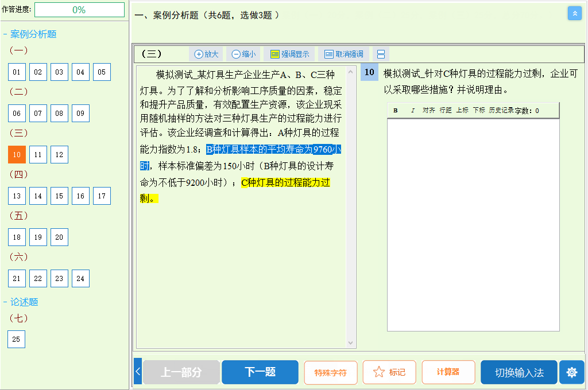This screenshot has width=588, height=390.
Task: Toggle italic formatting in the answer editor
Action: pyautogui.click(x=412, y=110)
